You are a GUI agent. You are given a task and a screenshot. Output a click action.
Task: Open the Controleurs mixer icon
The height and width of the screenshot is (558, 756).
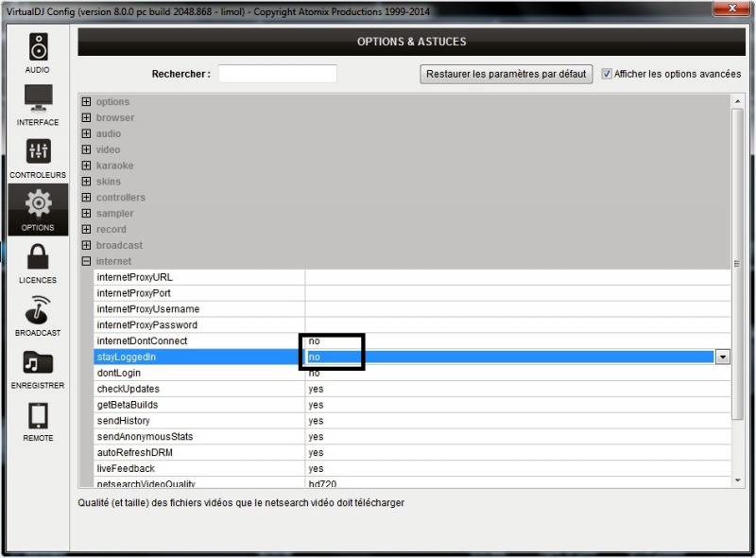tap(38, 151)
